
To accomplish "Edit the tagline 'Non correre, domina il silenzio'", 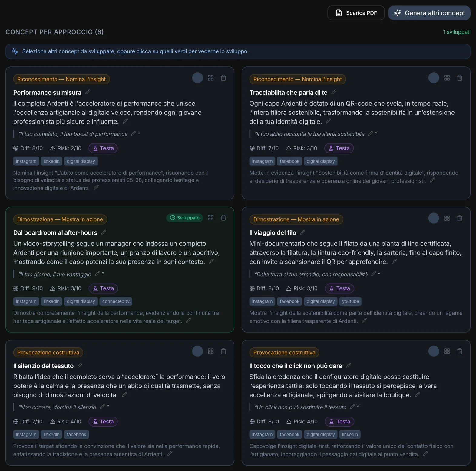I will click(102, 407).
